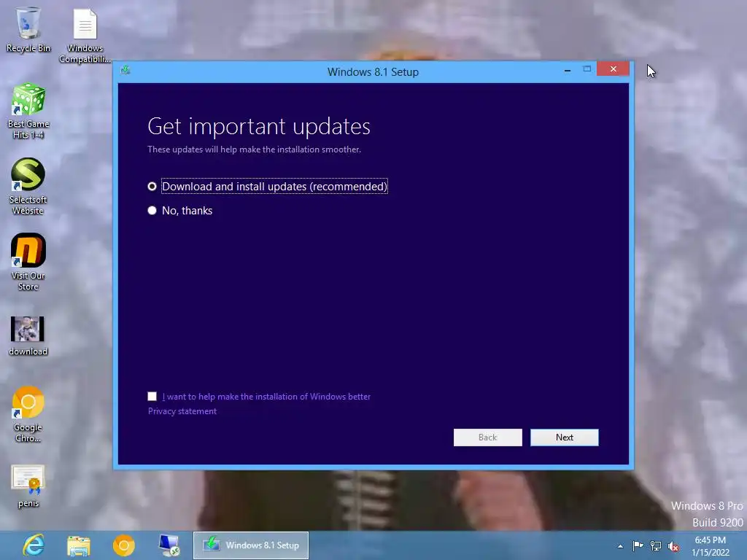
Task: Open File Explorer from the taskbar
Action: 79,545
